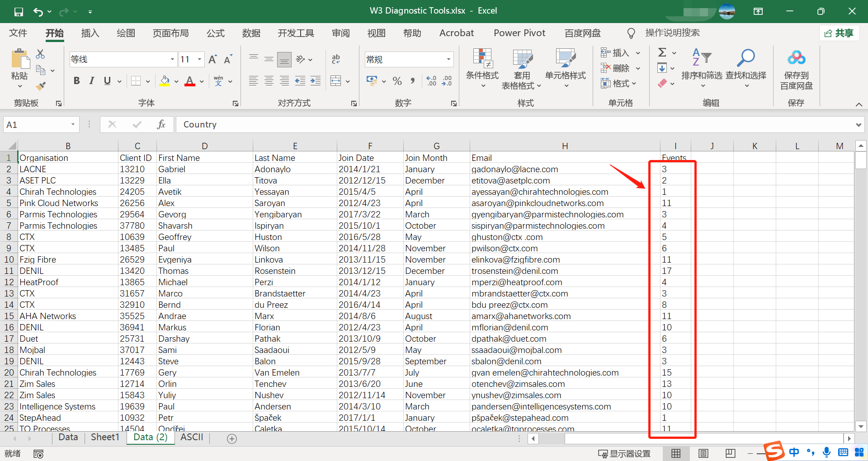Open the number format dropdown (常规)

pyautogui.click(x=448, y=60)
